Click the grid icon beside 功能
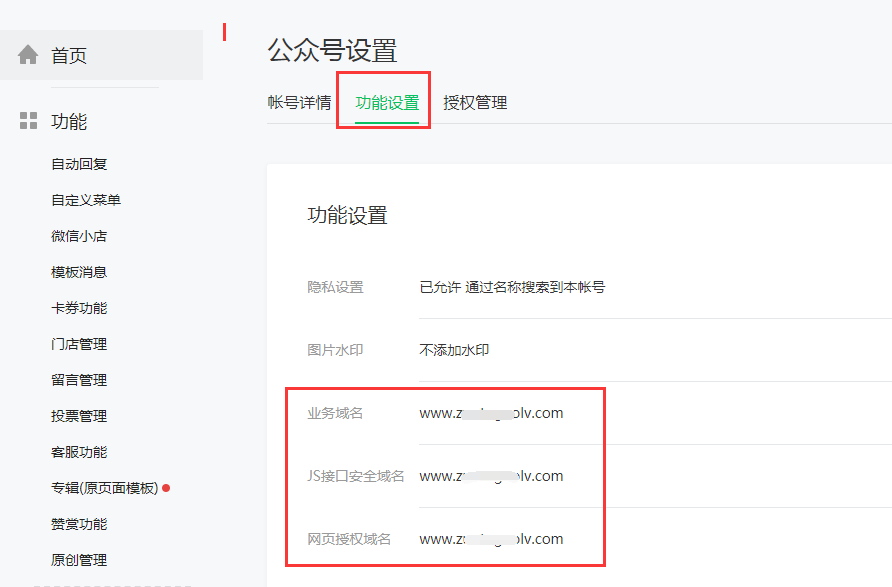Image resolution: width=892 pixels, height=587 pixels. click(x=28, y=121)
